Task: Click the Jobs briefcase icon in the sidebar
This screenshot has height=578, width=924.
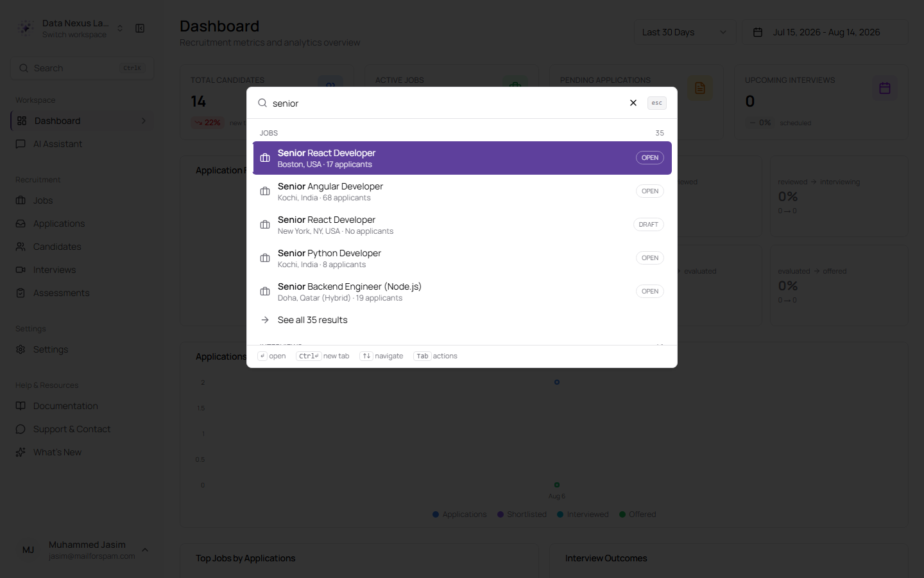Action: [21, 200]
